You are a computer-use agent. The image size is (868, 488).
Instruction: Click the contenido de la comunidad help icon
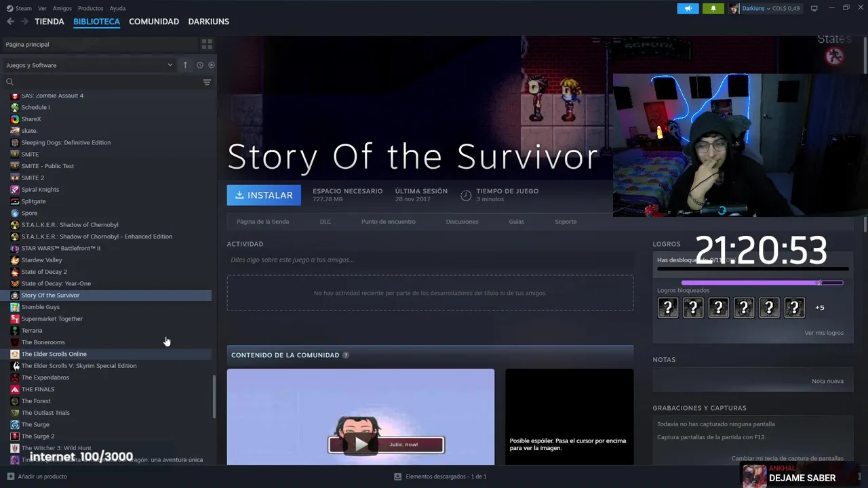coord(346,355)
